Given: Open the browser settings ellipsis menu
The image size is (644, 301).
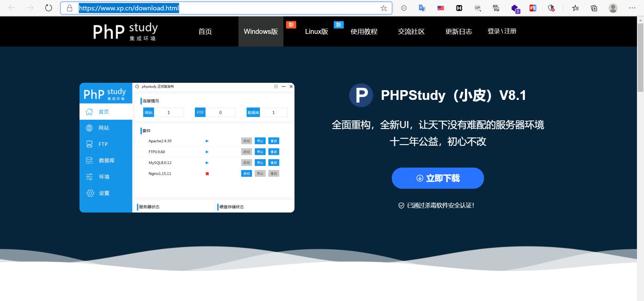Looking at the screenshot, I should pos(632,8).
